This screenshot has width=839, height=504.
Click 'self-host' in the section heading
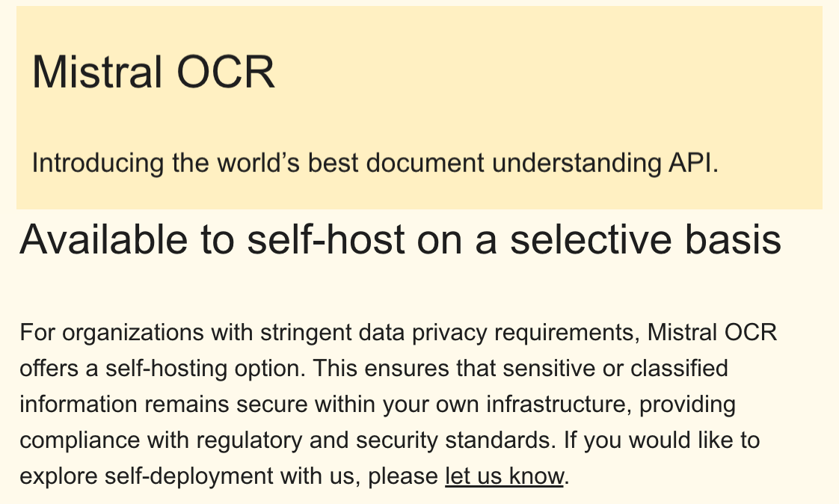[x=326, y=240]
